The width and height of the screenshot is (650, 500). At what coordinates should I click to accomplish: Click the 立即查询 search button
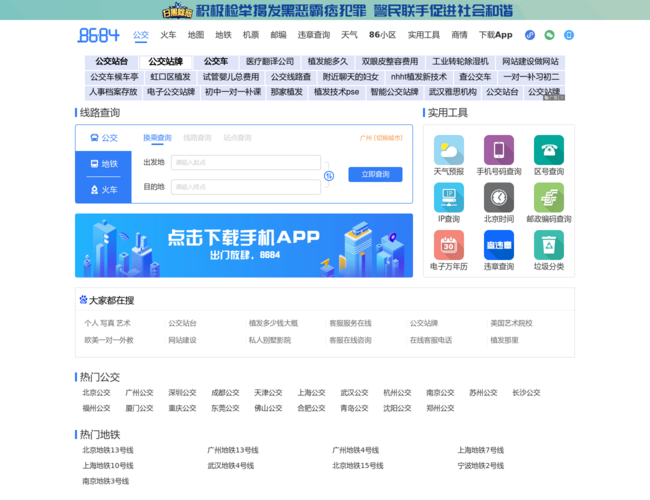coord(375,174)
